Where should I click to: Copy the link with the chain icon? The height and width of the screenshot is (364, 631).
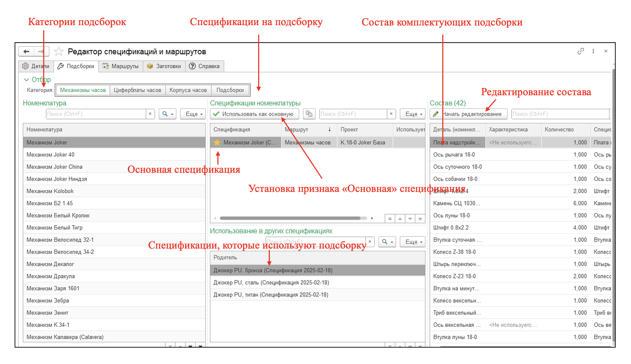click(x=580, y=51)
